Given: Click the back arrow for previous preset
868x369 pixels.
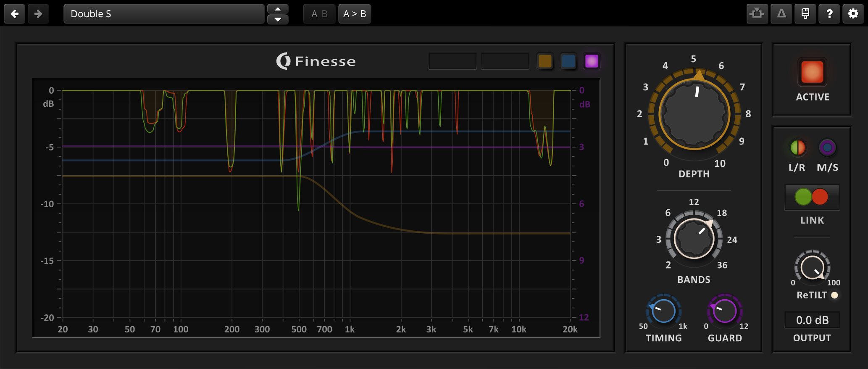Looking at the screenshot, I should click(15, 14).
